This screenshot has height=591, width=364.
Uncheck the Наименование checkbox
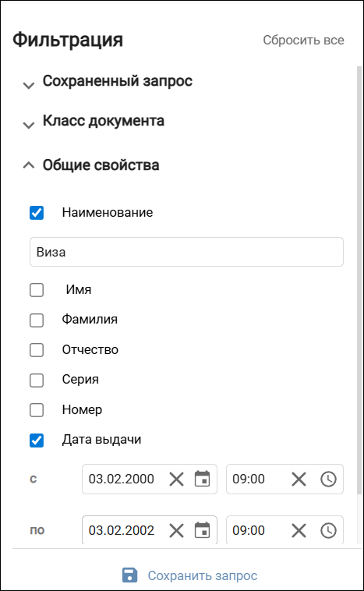coord(37,213)
